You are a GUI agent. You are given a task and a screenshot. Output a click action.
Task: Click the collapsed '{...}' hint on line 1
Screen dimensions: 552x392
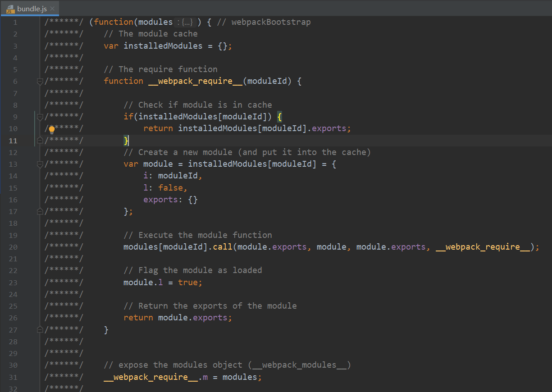[x=187, y=22]
